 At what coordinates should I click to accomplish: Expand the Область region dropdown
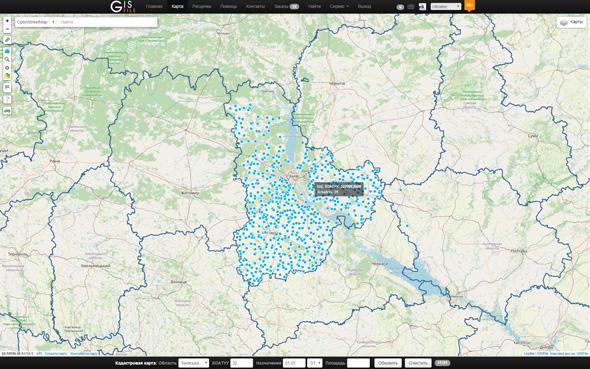[194, 363]
